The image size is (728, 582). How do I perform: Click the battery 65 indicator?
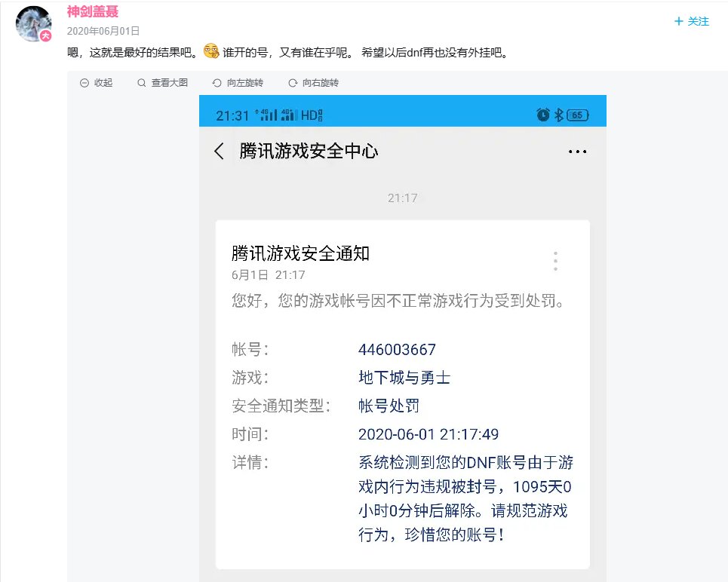[x=578, y=115]
